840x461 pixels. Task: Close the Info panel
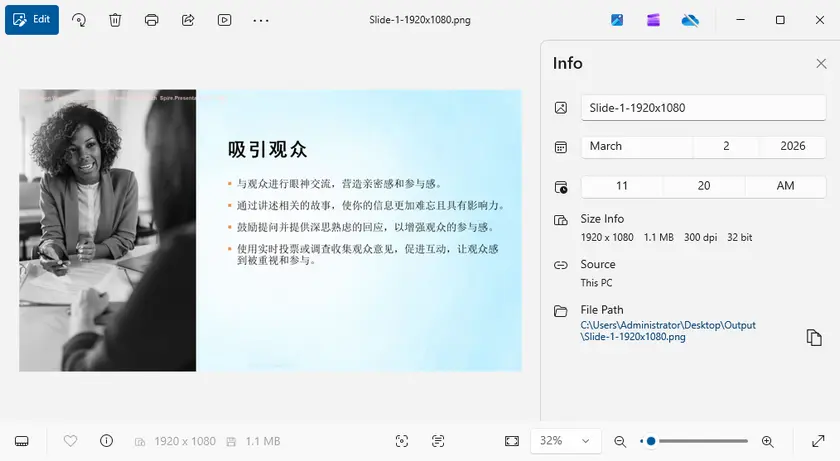coord(821,64)
